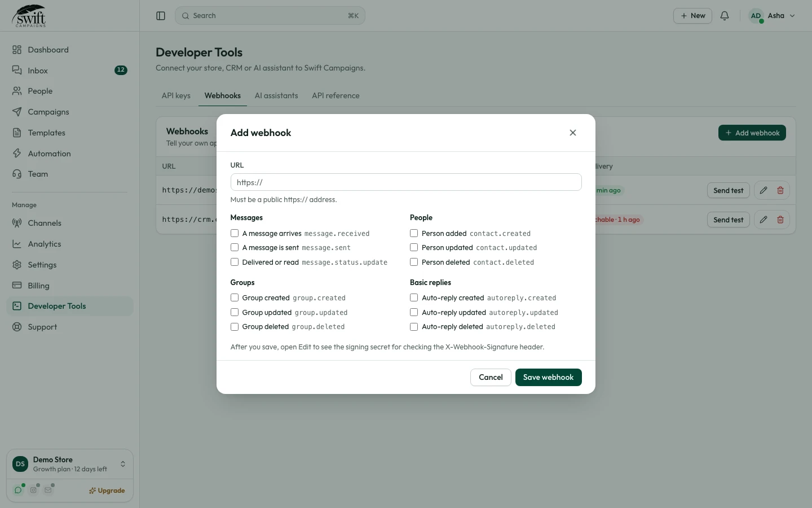Screen dimensions: 812x508
Task: Open the AI assistants tab
Action: pyautogui.click(x=276, y=95)
